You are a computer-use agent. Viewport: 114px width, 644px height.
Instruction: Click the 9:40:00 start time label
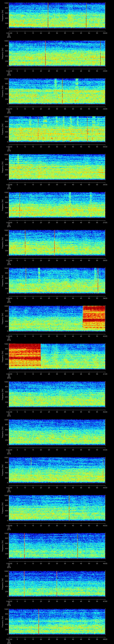pos(9,374)
